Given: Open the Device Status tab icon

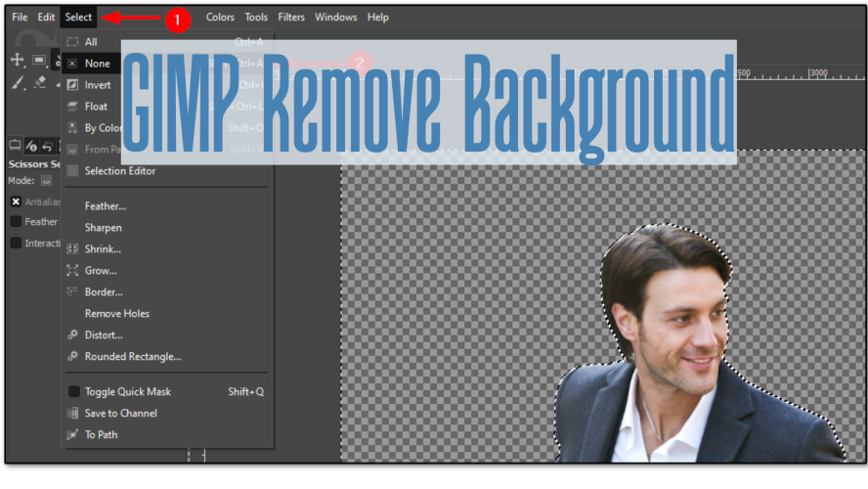Looking at the screenshot, I should pos(31,145).
